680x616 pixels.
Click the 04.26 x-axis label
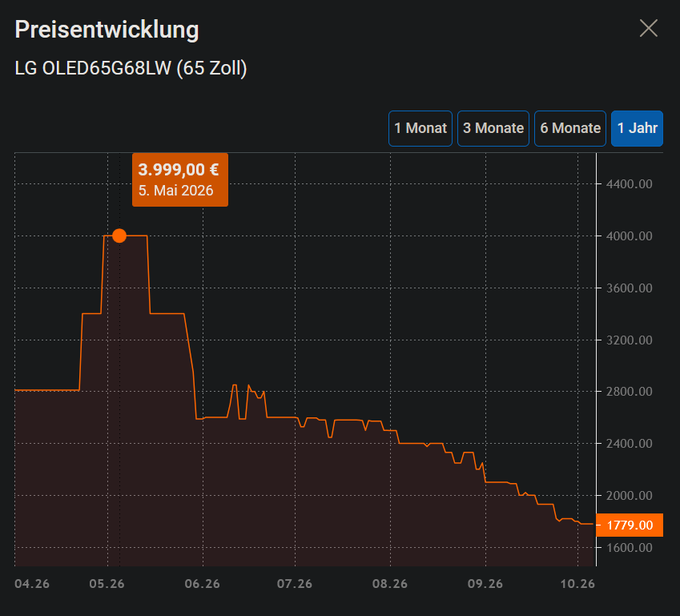click(32, 584)
